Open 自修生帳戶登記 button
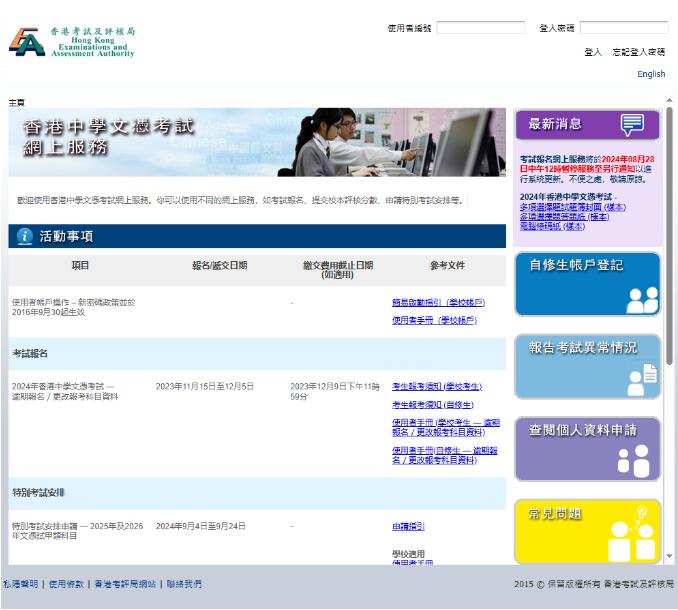 tap(587, 284)
